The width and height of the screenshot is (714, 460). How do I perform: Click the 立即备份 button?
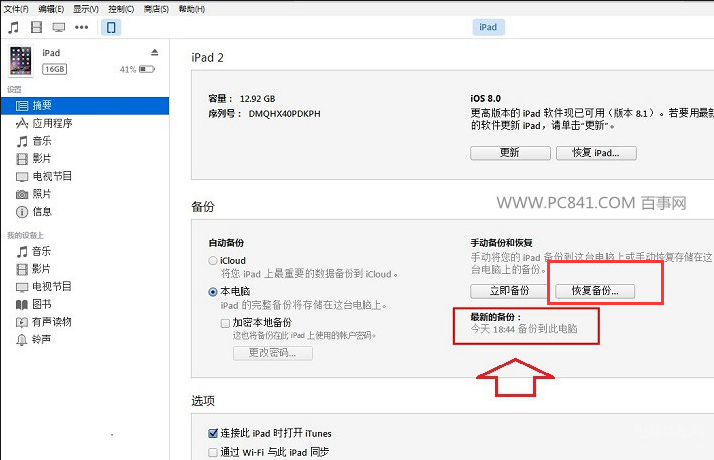point(510,291)
